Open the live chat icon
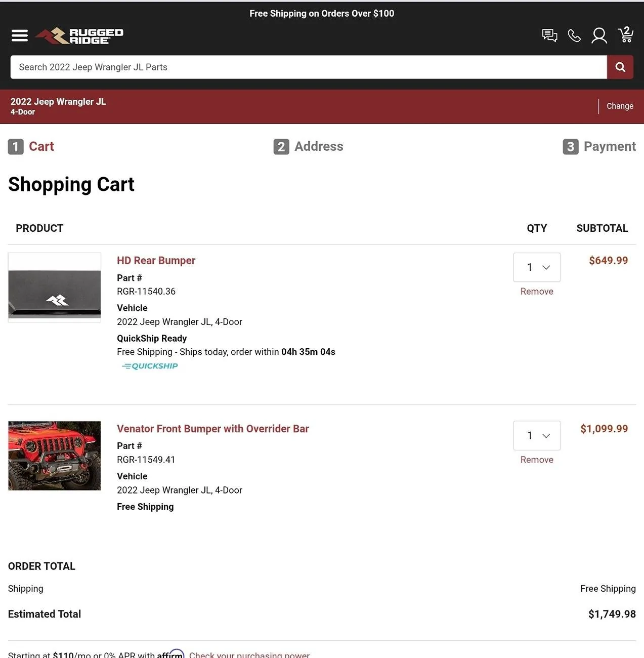The height and width of the screenshot is (658, 644). click(549, 35)
